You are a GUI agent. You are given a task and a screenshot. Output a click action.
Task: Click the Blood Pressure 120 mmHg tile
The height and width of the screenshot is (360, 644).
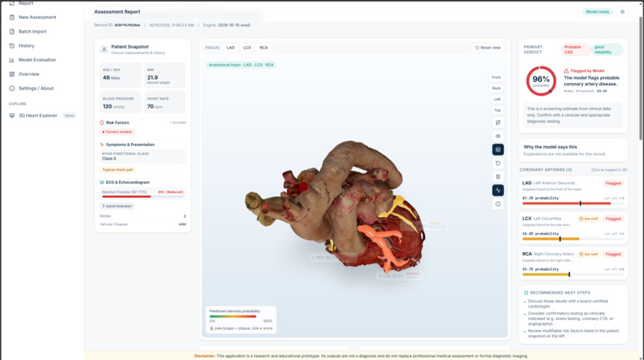[121, 102]
